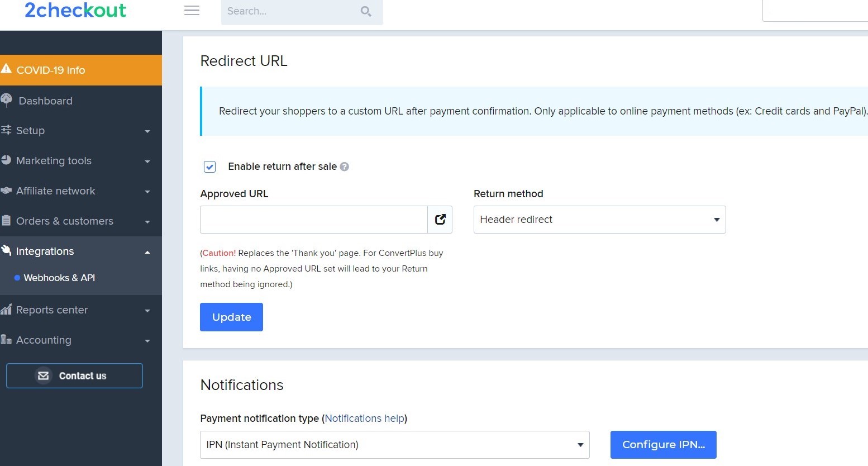
Task: Click the Update button
Action: click(231, 317)
